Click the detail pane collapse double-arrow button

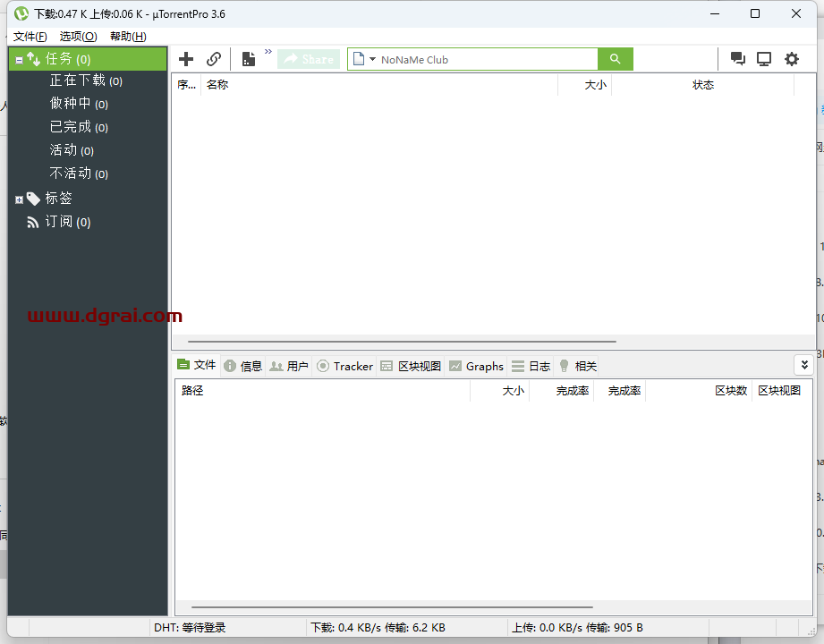click(x=803, y=365)
